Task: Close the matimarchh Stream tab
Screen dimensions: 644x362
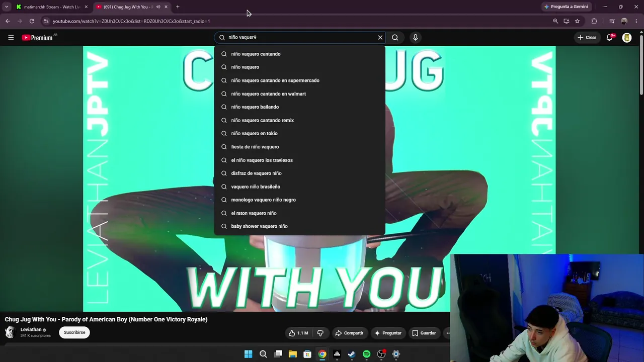Action: 86,7
